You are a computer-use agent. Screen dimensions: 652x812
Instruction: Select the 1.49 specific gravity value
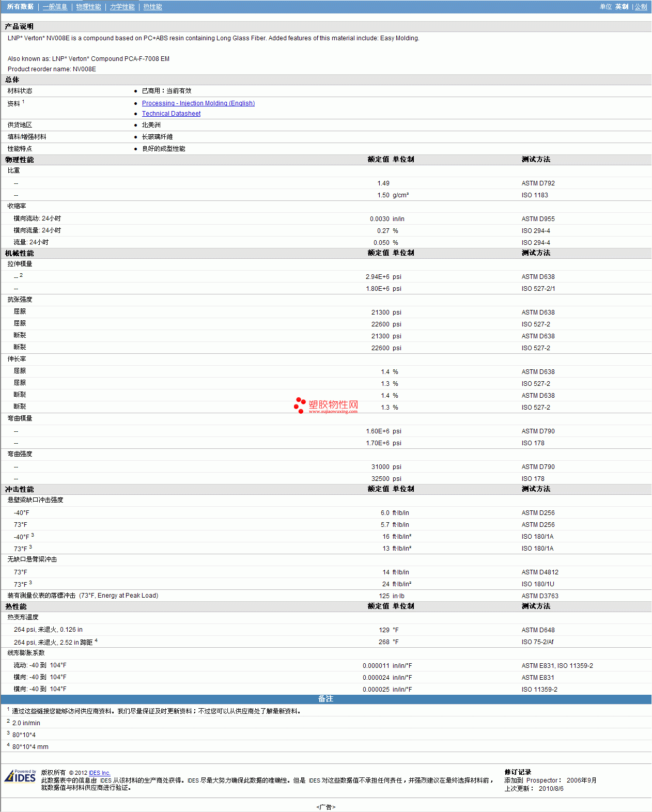point(383,183)
